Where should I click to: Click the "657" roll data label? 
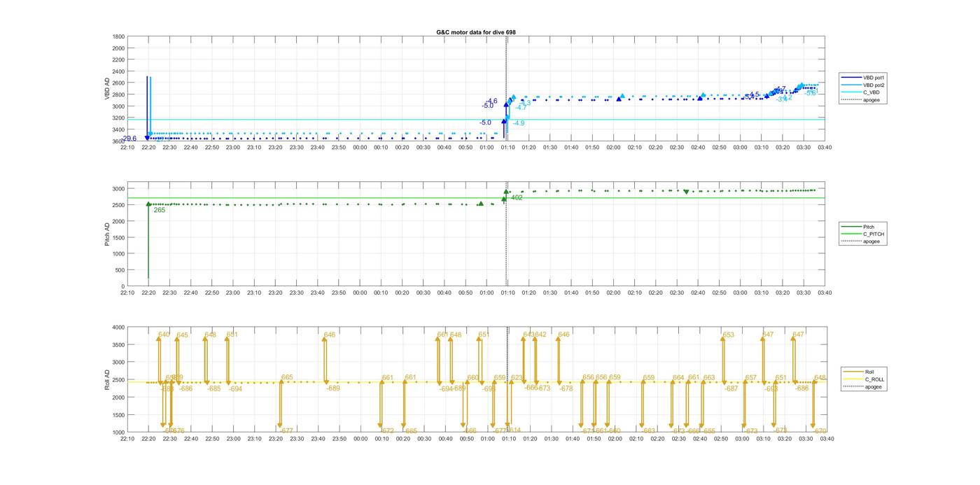[751, 378]
